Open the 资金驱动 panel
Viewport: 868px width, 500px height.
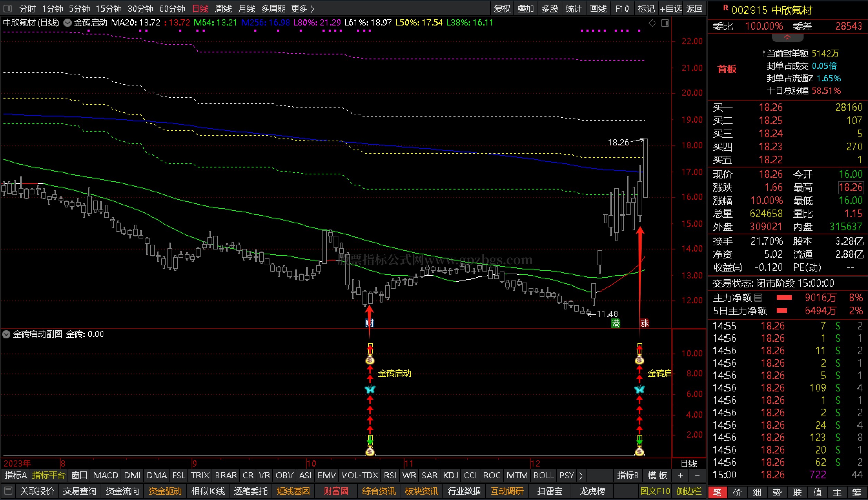point(165,491)
